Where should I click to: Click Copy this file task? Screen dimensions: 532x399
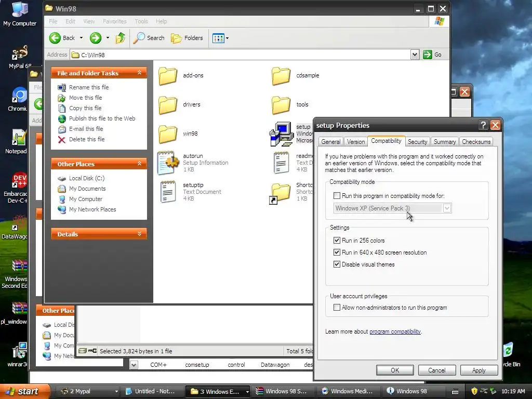click(x=85, y=108)
